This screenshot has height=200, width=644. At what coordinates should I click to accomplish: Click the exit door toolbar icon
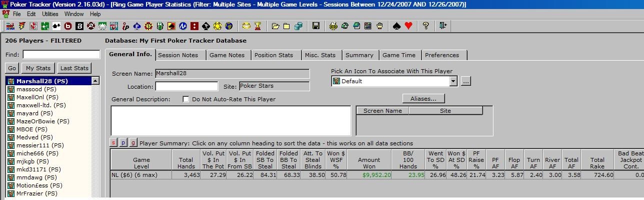tap(443, 26)
